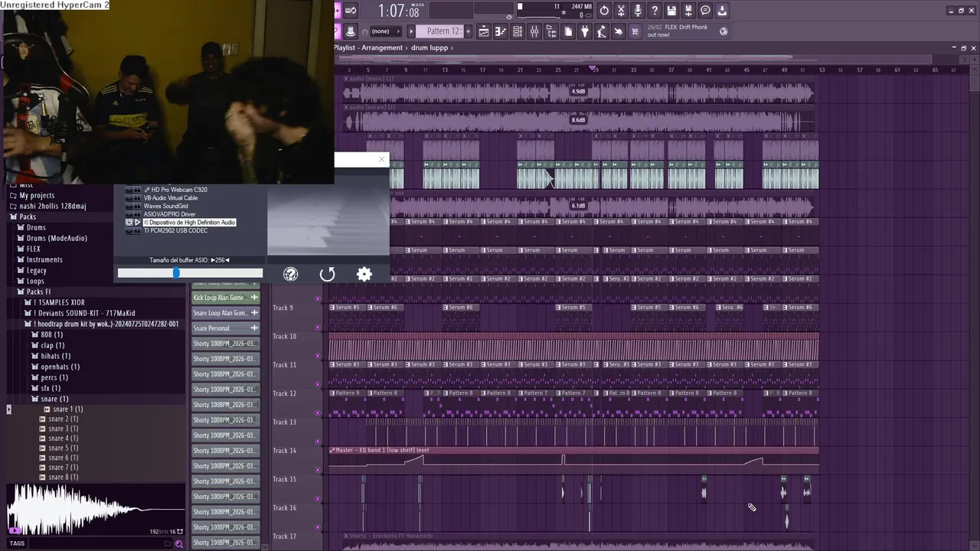Click the plug-shaped plugin picker icon

585,31
